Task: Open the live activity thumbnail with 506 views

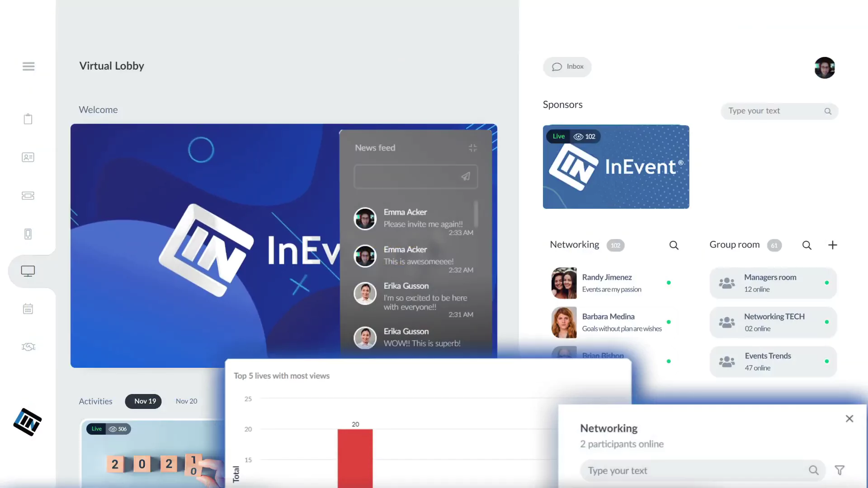Action: (153, 454)
